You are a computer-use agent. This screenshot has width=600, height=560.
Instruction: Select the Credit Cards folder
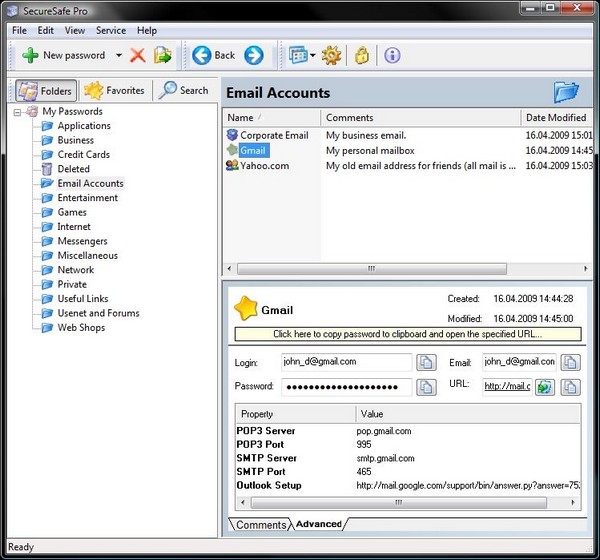pos(83,155)
